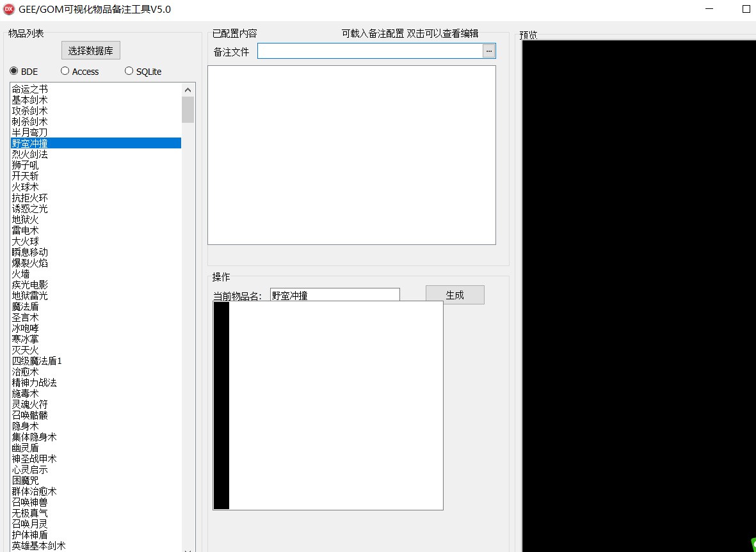The image size is (756, 552).
Task: Select 烈火剑法 in item list
Action: (x=96, y=154)
